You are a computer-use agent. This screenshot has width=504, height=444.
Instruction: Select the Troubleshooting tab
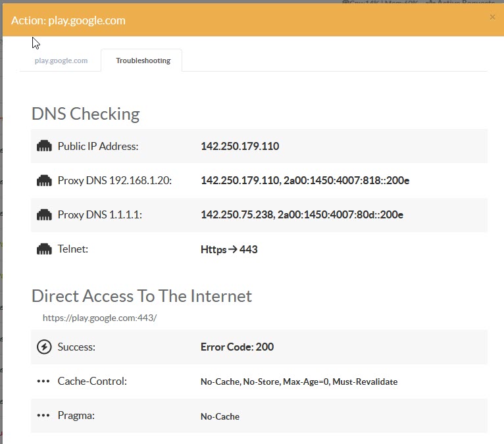click(143, 61)
